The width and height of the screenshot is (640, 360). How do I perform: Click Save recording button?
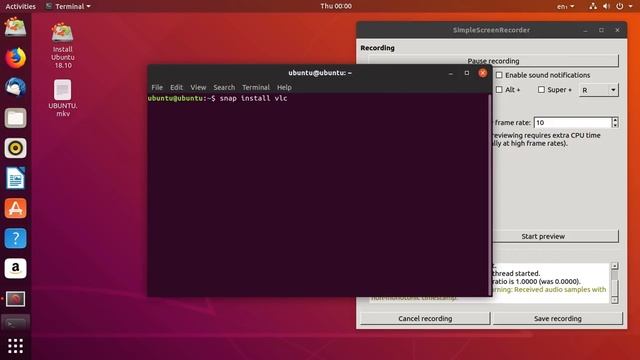tap(558, 318)
